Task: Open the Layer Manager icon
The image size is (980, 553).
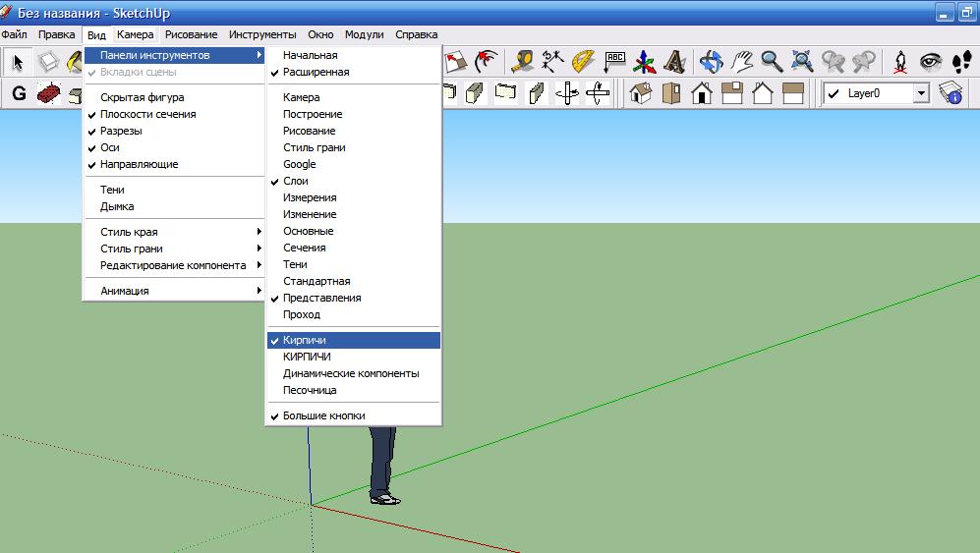Action: [950, 93]
